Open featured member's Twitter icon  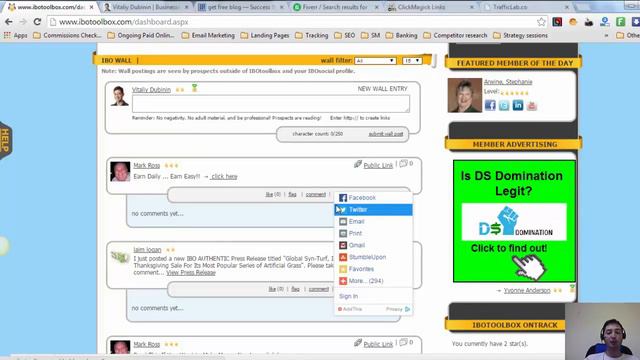(x=504, y=105)
